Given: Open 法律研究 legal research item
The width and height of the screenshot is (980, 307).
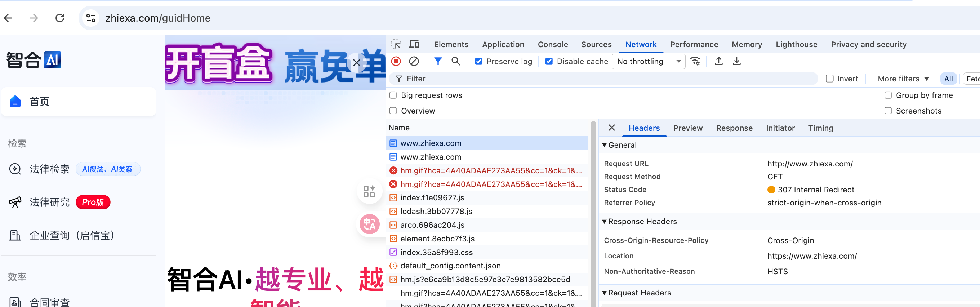Looking at the screenshot, I should [x=49, y=202].
